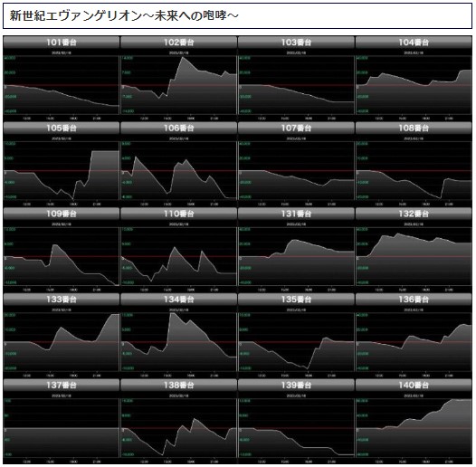This screenshot has width=476, height=467.
Task: Open the flat 137番台 graph
Action: [62, 428]
